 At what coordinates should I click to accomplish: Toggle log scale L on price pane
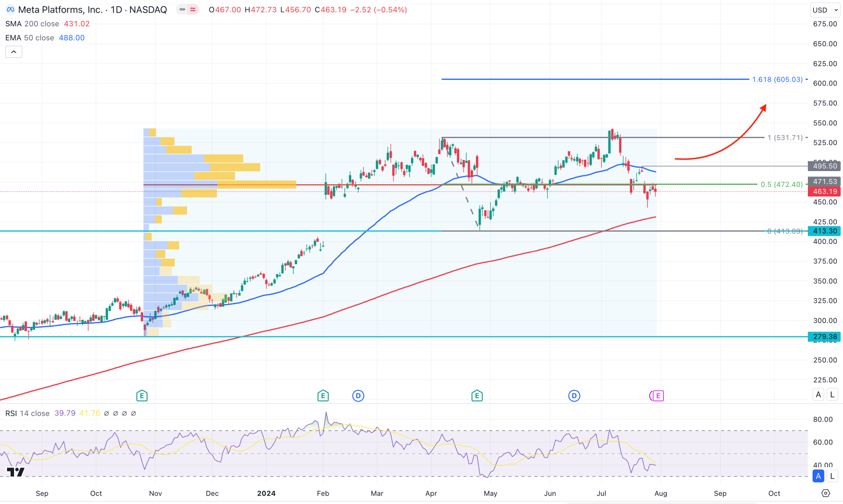click(x=832, y=395)
